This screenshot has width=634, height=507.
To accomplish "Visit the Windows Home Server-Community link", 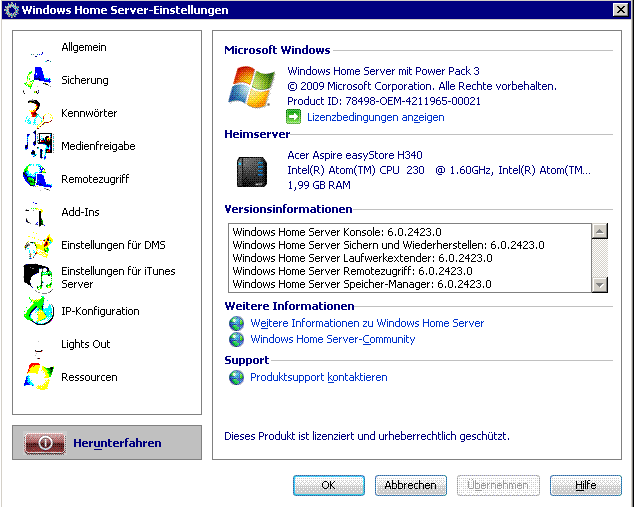I will (x=332, y=339).
